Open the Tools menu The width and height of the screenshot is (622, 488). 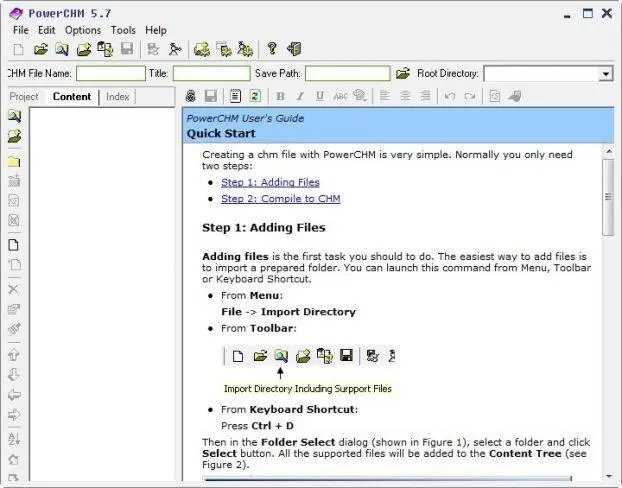pyautogui.click(x=123, y=30)
